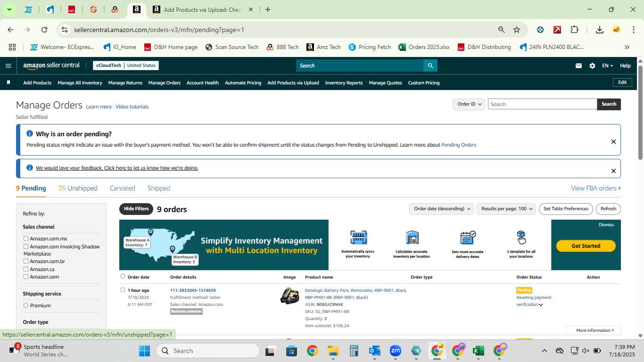Open the Order date (descending) sort dropdown

click(441, 209)
